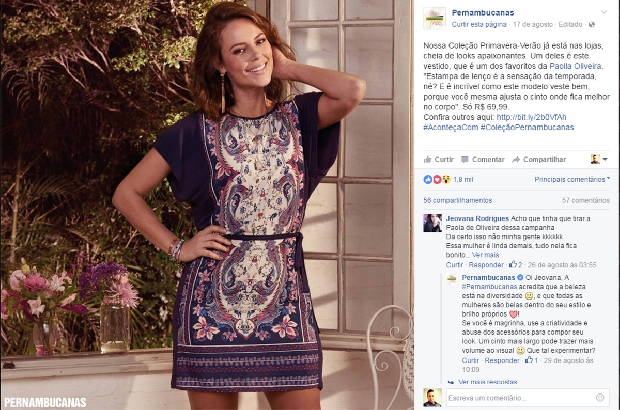Click the blue like reaction icon

[427, 179]
